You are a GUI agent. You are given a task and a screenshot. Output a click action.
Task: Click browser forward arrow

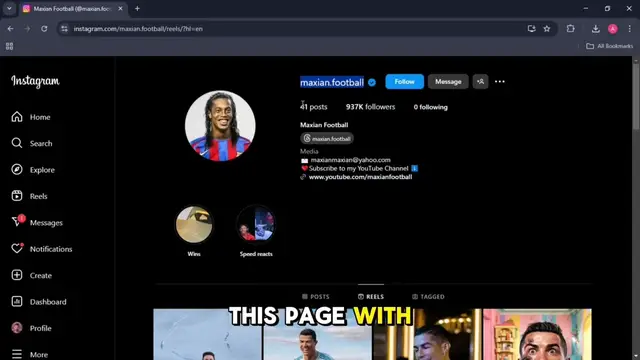27,29
